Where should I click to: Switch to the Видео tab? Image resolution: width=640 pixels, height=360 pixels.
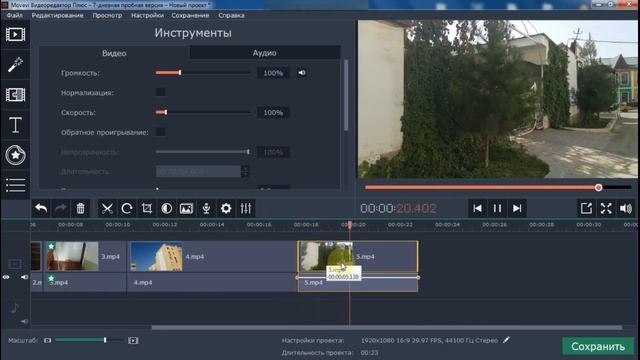pyautogui.click(x=114, y=53)
